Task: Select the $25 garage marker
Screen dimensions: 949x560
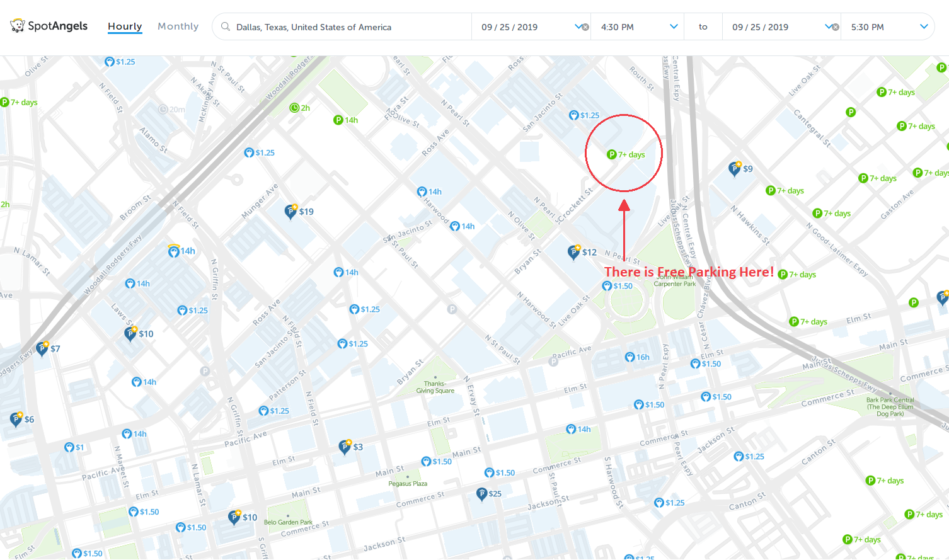Action: coord(489,494)
